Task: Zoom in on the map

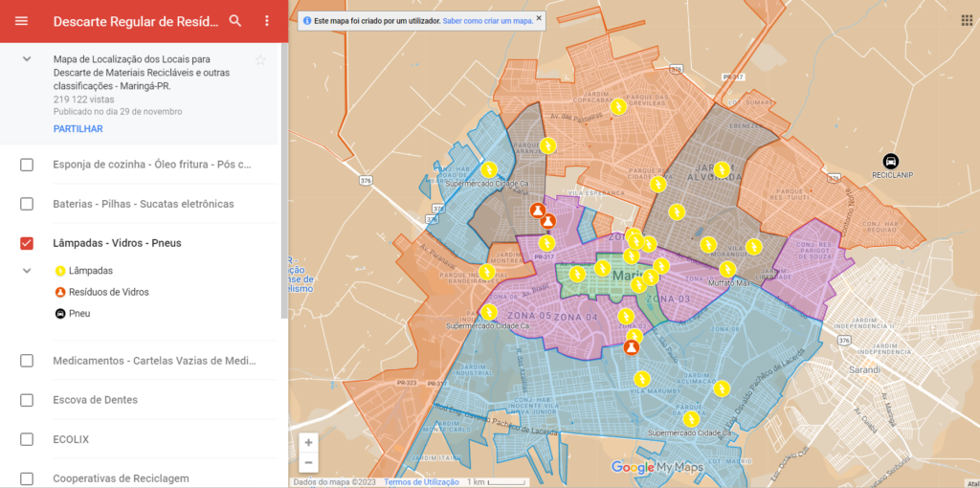Action: click(x=309, y=442)
